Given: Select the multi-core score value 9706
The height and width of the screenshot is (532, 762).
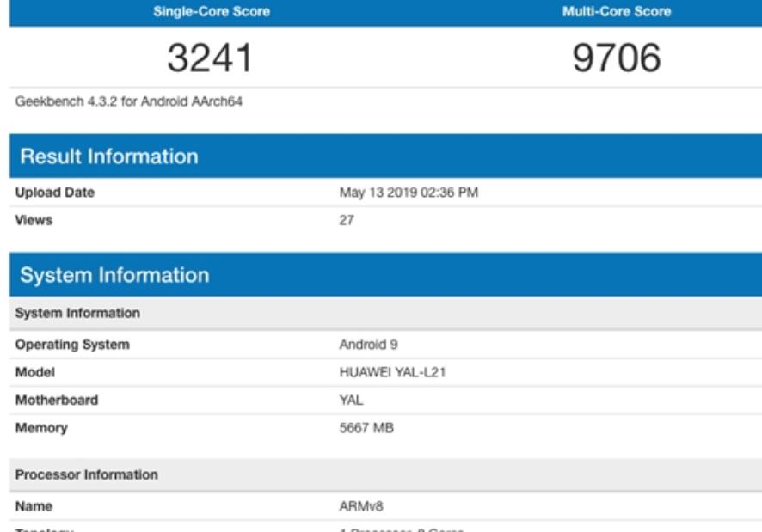Looking at the screenshot, I should point(618,58).
